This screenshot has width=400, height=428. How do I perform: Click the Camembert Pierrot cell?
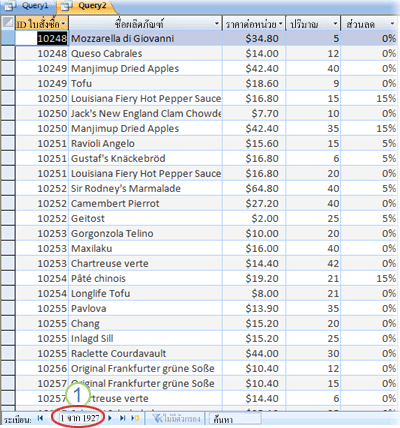pos(145,203)
